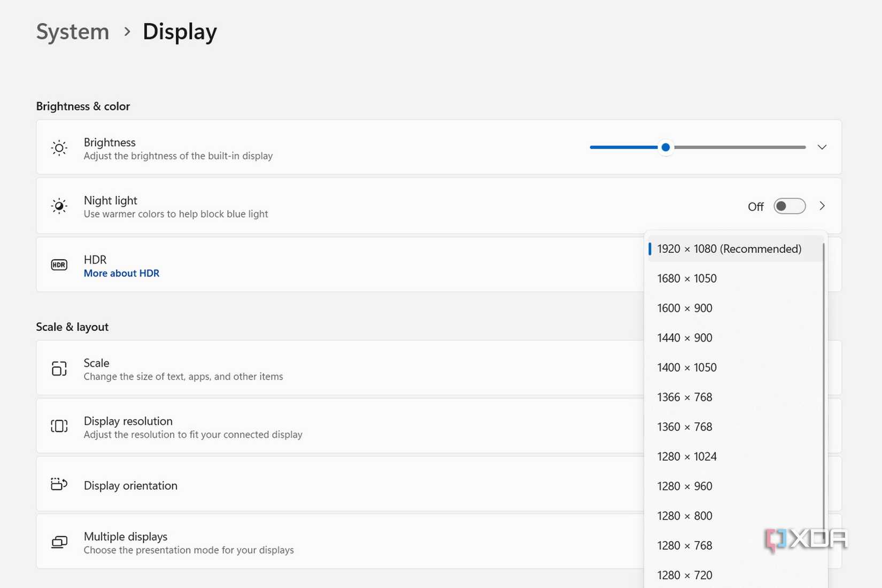Image resolution: width=882 pixels, height=588 pixels.
Task: Click the Display resolution icon
Action: 59,426
